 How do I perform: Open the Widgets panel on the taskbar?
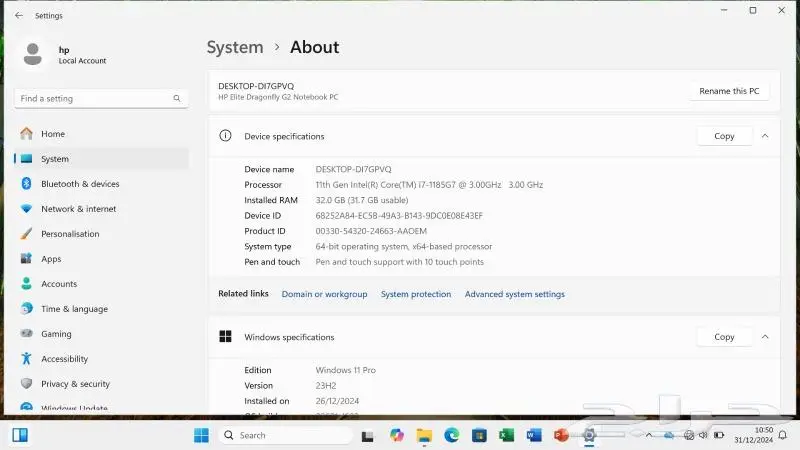(x=20, y=435)
